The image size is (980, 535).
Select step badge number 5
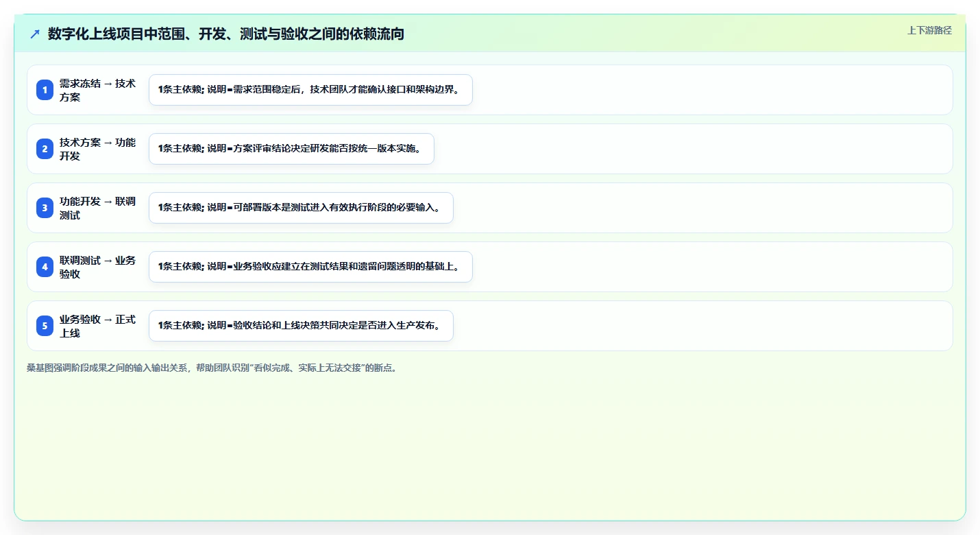click(x=45, y=326)
